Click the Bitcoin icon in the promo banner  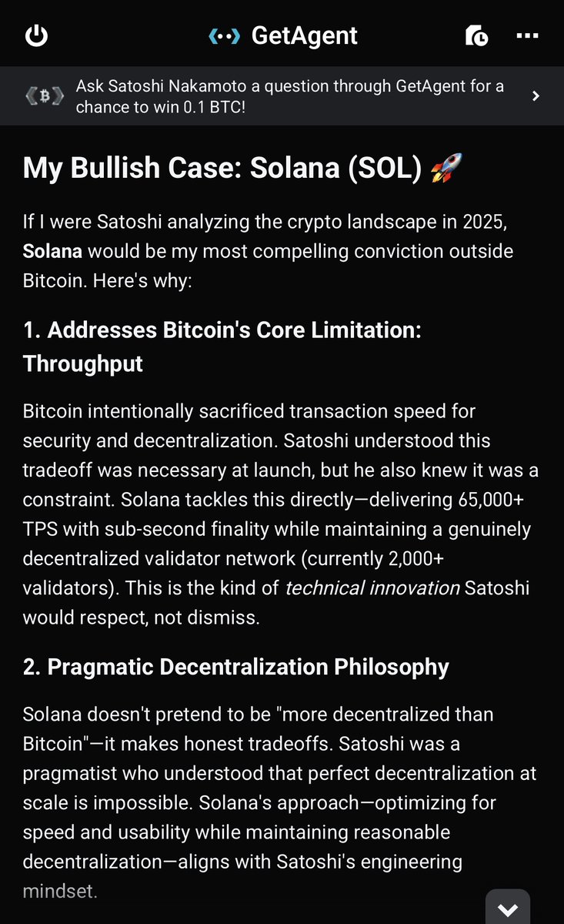pos(43,97)
